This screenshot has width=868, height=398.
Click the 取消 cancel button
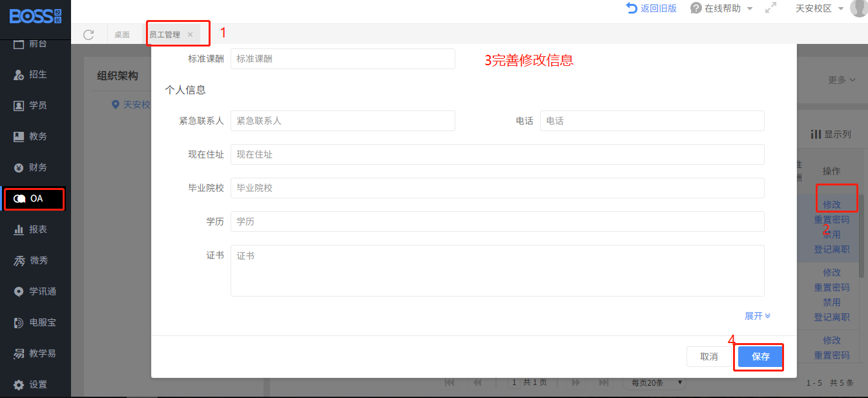point(709,357)
